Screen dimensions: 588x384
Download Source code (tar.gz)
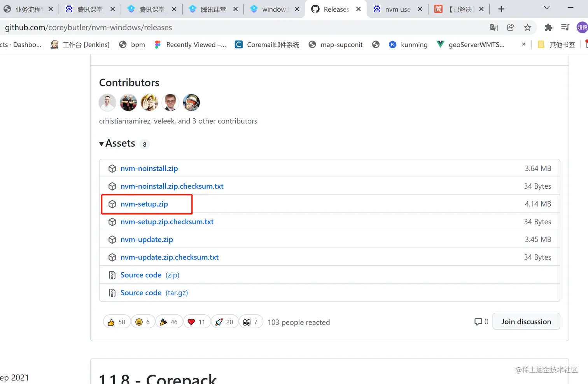(154, 293)
